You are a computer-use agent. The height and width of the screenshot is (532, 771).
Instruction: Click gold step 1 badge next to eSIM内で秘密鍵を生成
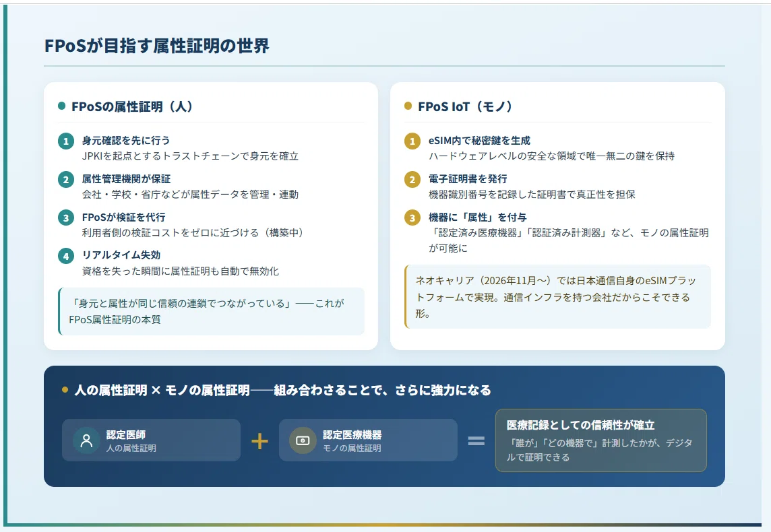click(x=412, y=141)
